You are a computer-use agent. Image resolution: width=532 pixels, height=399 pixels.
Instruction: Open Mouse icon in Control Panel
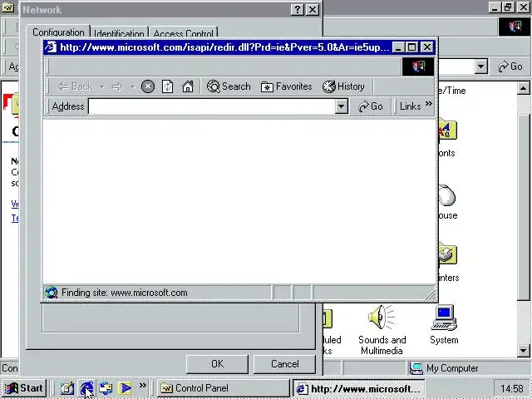(446, 196)
